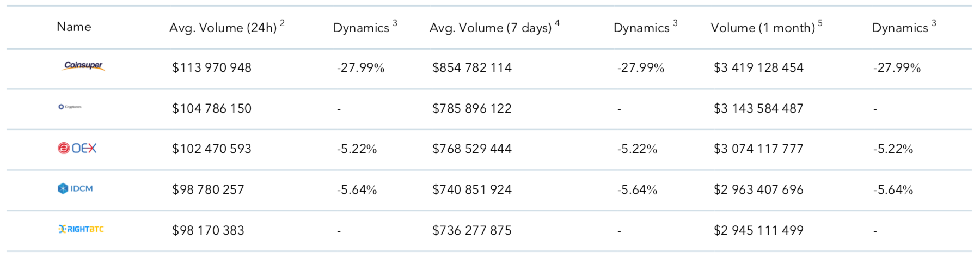Screen dimensions: 980x258
Task: Select the $104 786 150 volume cell
Action: [212, 108]
